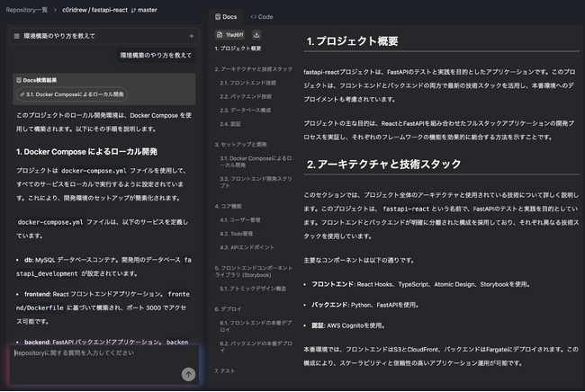Jump to 5. フロントエンドコンポーネントライブラリ (Storybook)
Image resolution: width=585 pixels, height=392 pixels.
click(x=254, y=272)
